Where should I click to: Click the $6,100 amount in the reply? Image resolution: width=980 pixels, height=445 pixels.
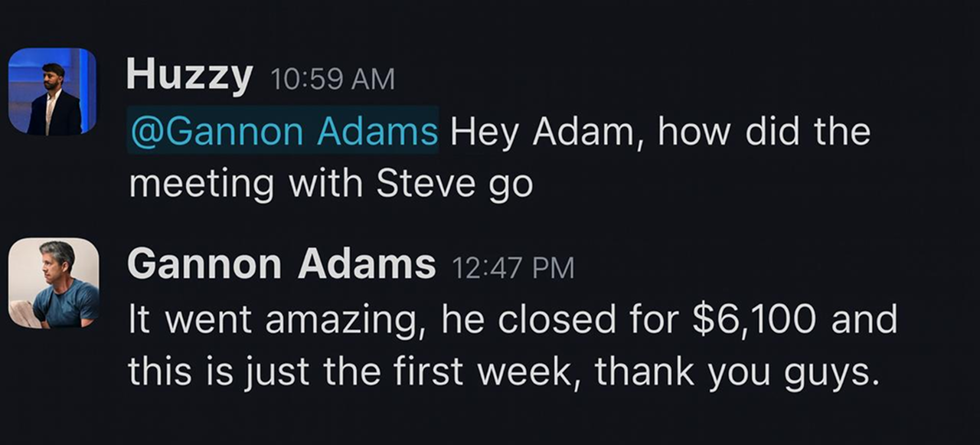point(755,320)
